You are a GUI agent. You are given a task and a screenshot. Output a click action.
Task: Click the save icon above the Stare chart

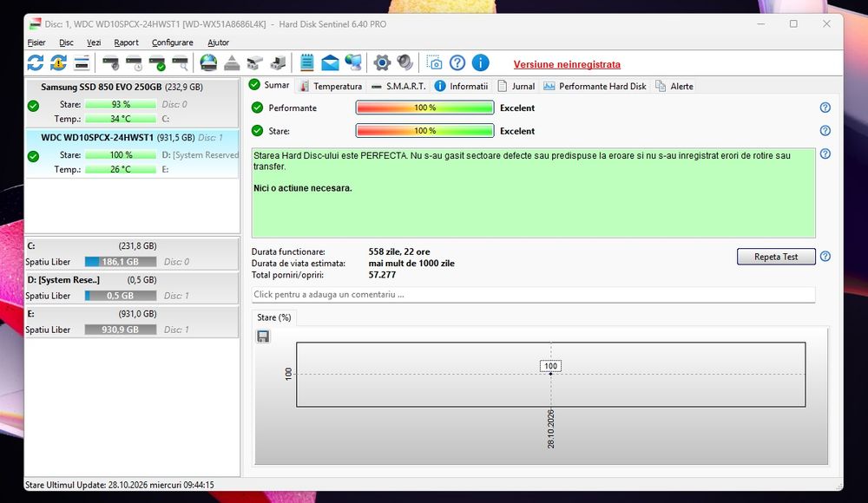tap(263, 336)
